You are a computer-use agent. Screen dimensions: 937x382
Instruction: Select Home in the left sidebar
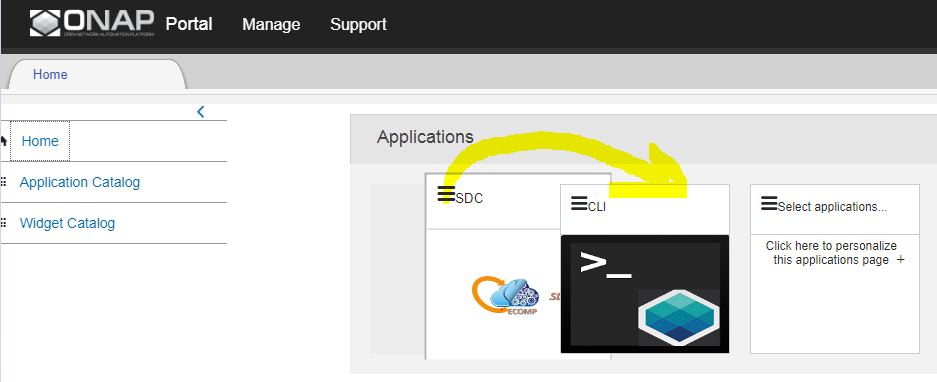coord(40,141)
